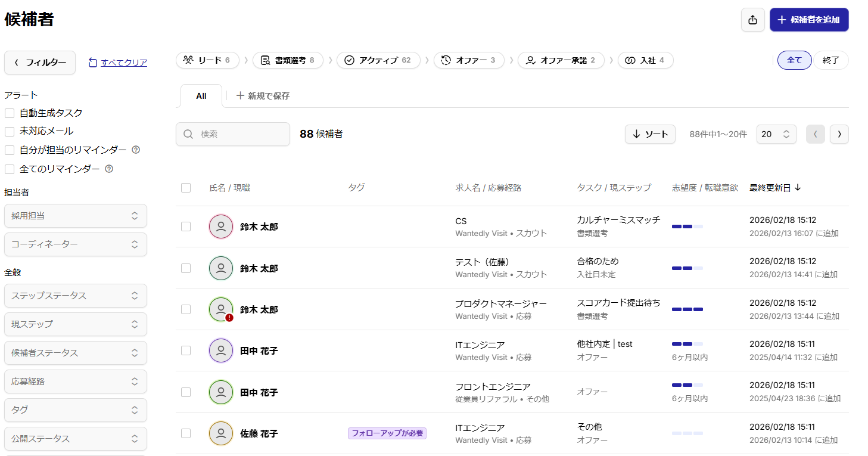Click red alert badge on 鈴木 太郎 avatar
The height and width of the screenshot is (456, 868).
point(229,318)
